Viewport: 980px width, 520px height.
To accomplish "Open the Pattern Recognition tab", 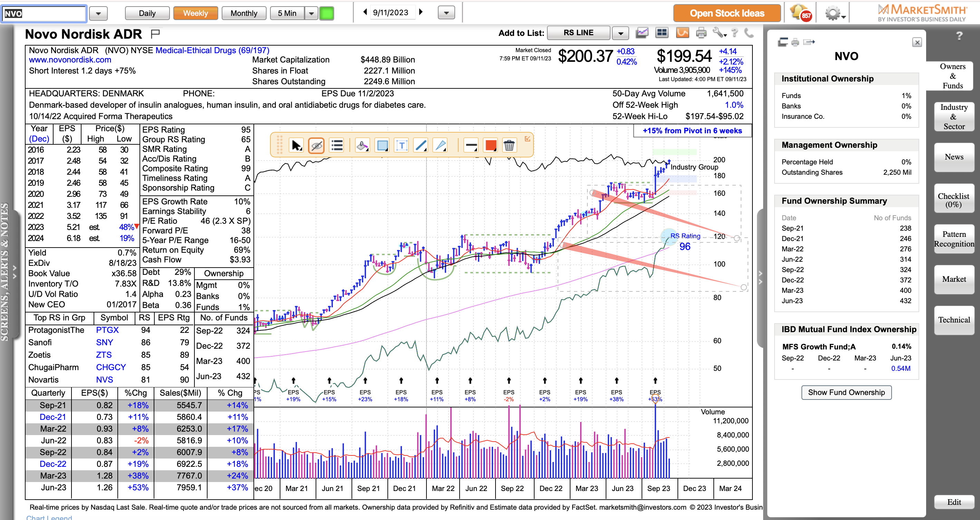I will point(954,239).
